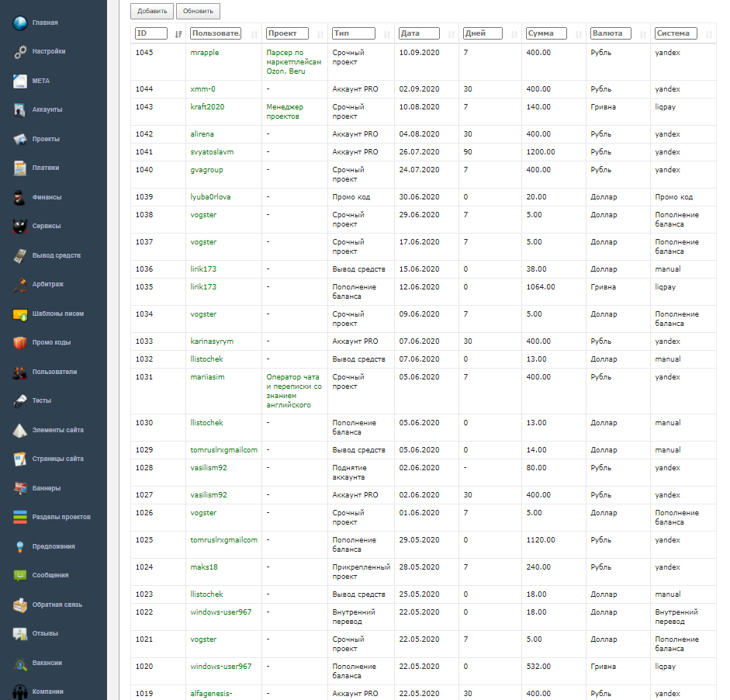The height and width of the screenshot is (700, 730).
Task: Sort by Проект column arrows
Action: 320,34
